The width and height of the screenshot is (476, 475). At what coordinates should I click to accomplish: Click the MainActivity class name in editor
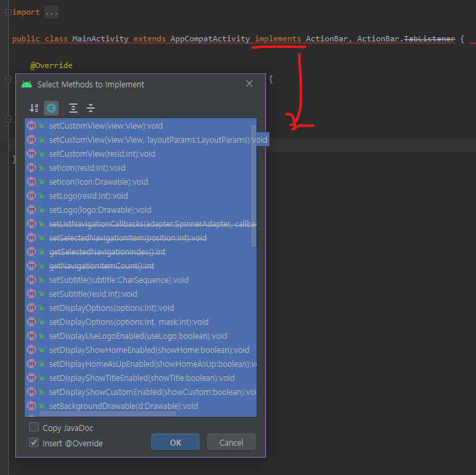pos(100,39)
